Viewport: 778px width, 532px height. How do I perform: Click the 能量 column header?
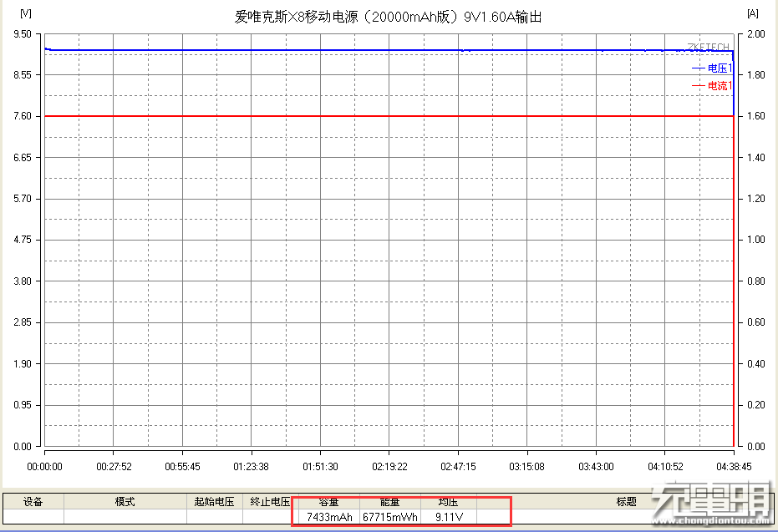(390, 502)
